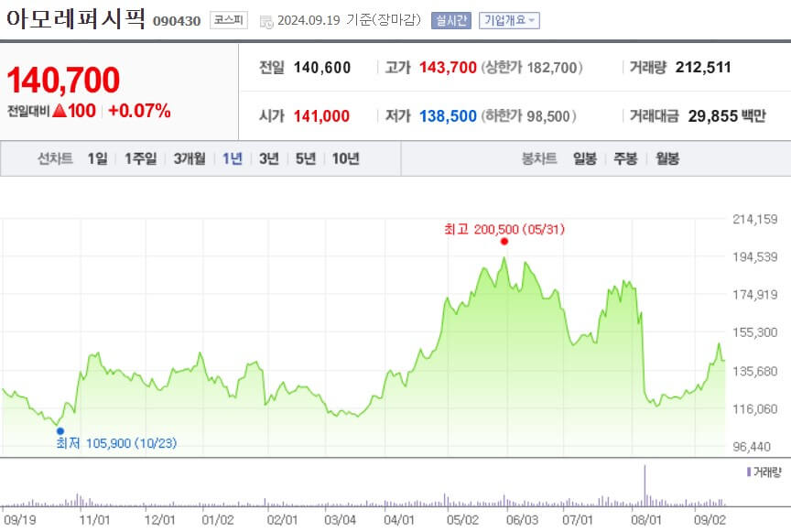Click the lower limit 98,500 text
Viewport: 791px width, 532px height.
pyautogui.click(x=548, y=116)
